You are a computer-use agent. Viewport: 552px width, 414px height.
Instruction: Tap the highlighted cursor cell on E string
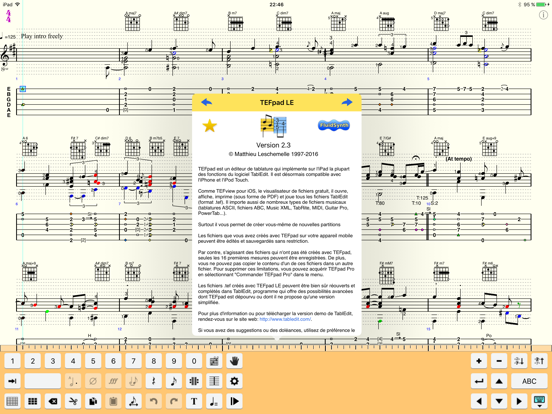tap(23, 89)
